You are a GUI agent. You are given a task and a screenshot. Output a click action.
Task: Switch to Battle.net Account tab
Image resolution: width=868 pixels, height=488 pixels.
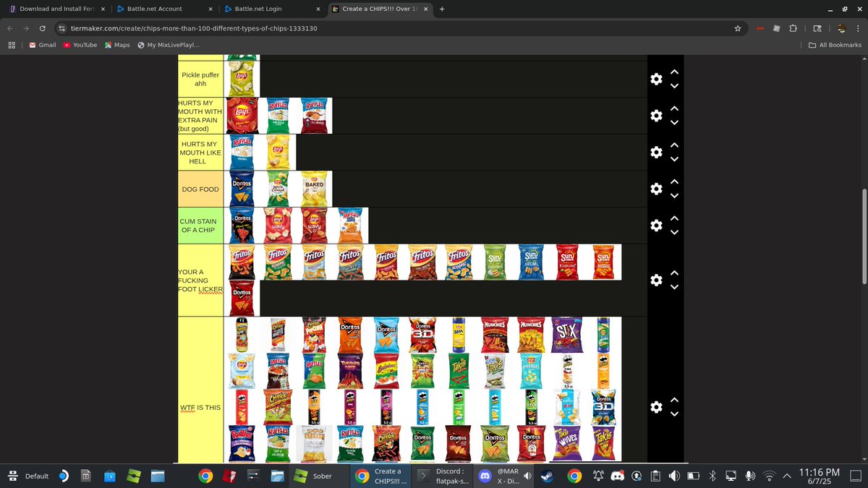tap(163, 9)
